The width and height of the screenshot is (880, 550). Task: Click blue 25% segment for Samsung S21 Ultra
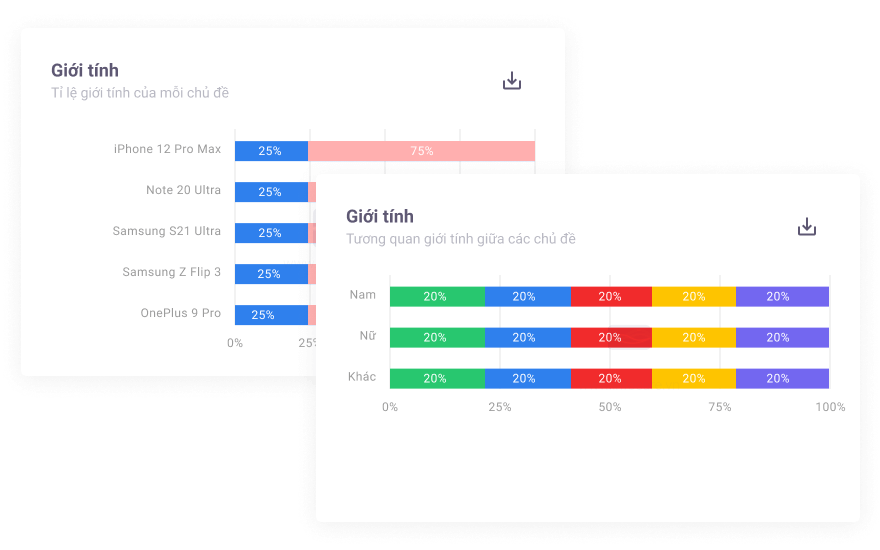(271, 233)
